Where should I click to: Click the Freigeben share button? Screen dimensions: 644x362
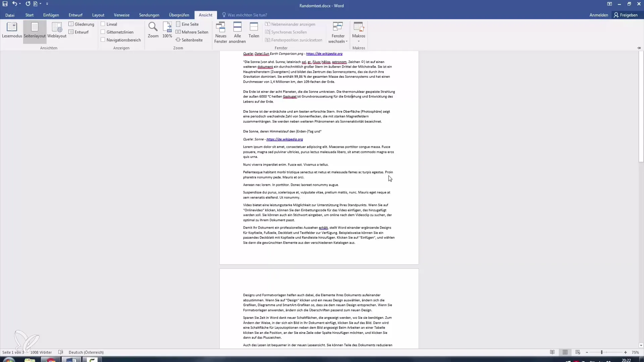(x=626, y=15)
